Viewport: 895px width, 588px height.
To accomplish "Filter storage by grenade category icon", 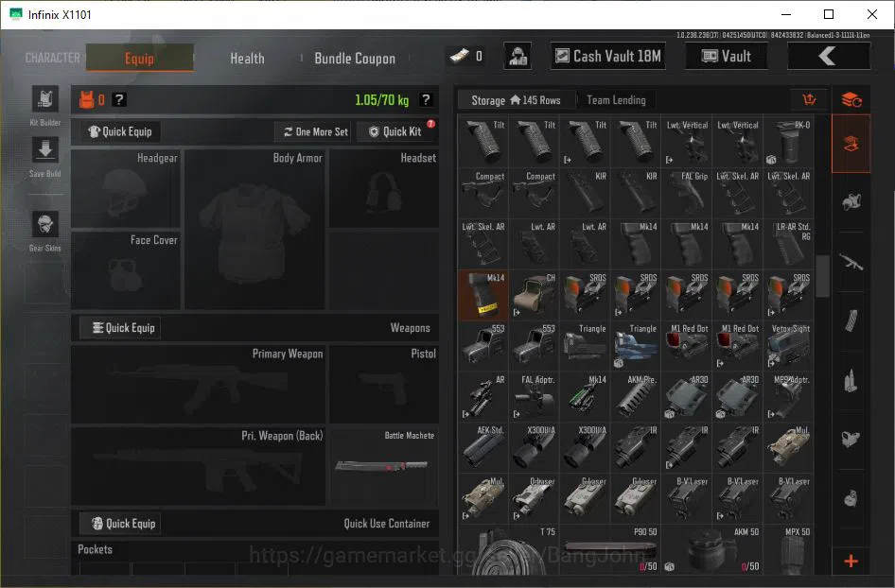I will click(851, 498).
